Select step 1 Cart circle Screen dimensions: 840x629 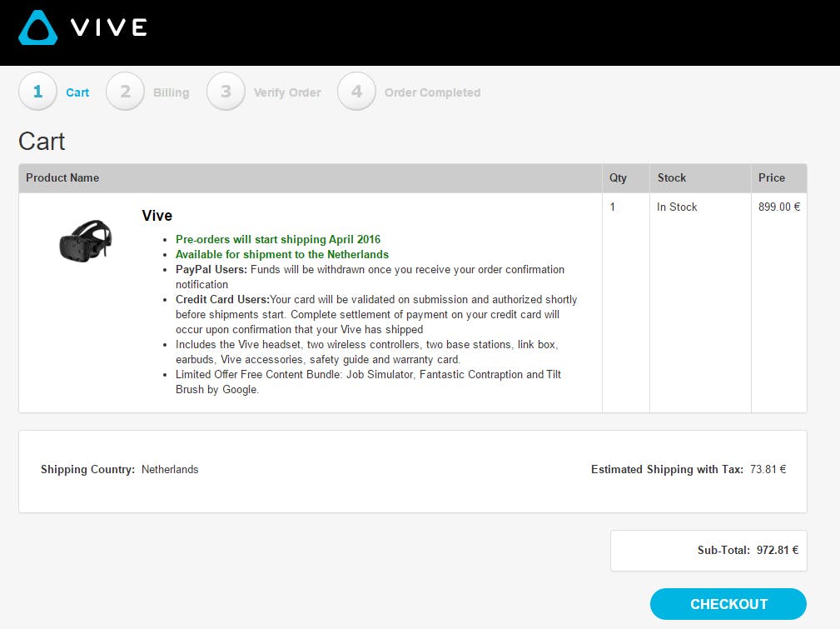(37, 92)
